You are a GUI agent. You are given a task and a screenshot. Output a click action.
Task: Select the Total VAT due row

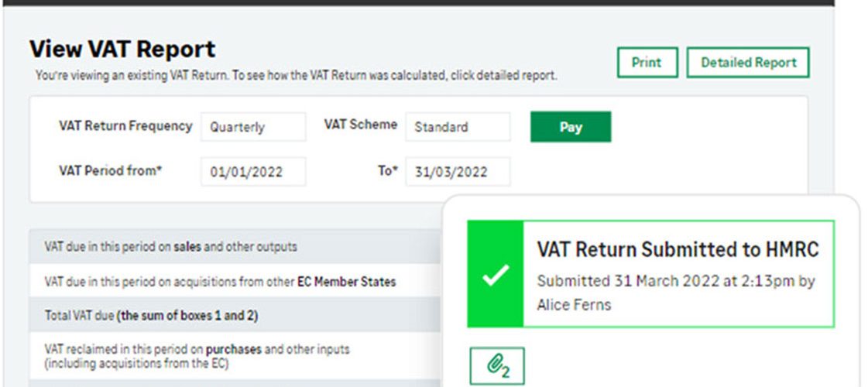coord(235,316)
